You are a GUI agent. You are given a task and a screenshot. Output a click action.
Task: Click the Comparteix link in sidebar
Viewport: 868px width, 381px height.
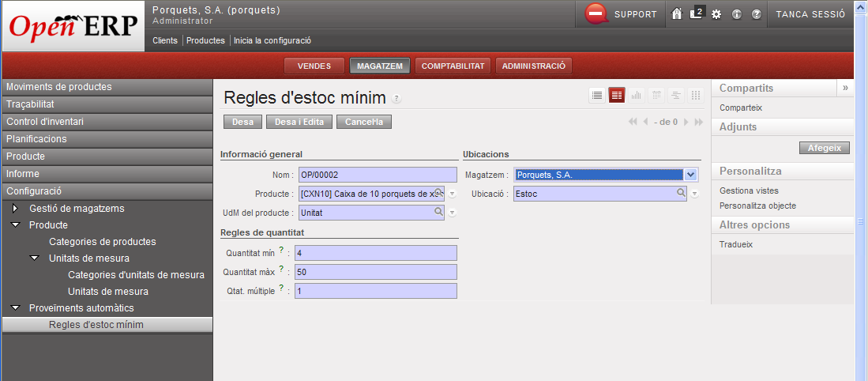(741, 108)
